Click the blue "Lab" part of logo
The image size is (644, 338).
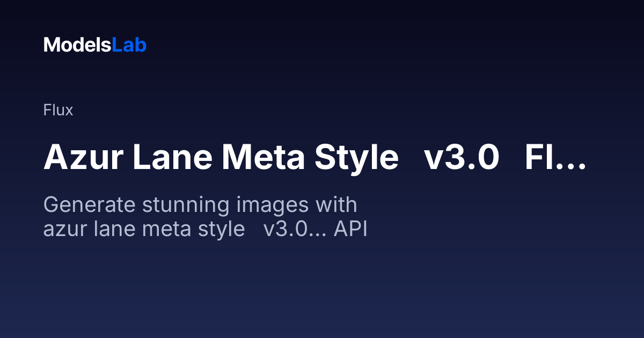click(129, 45)
